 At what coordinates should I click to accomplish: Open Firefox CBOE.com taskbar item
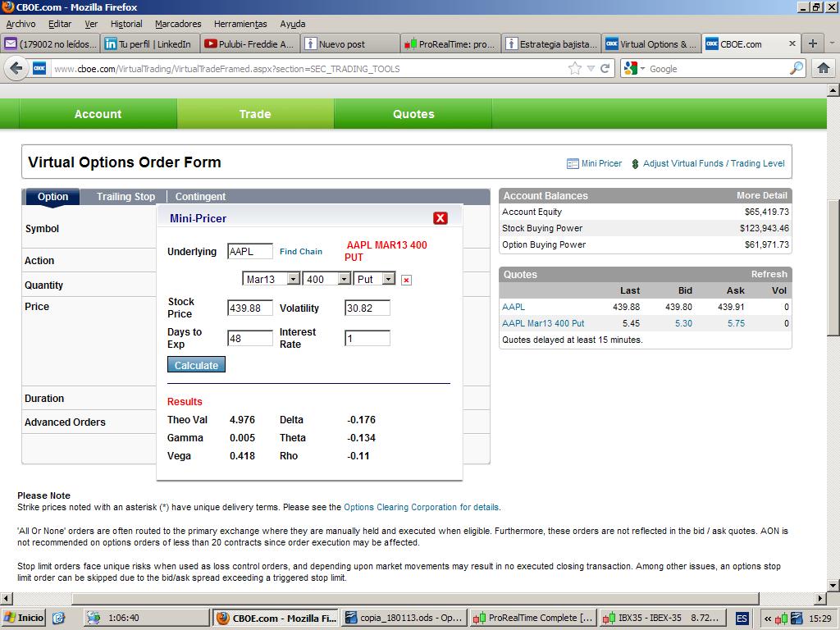(276, 619)
